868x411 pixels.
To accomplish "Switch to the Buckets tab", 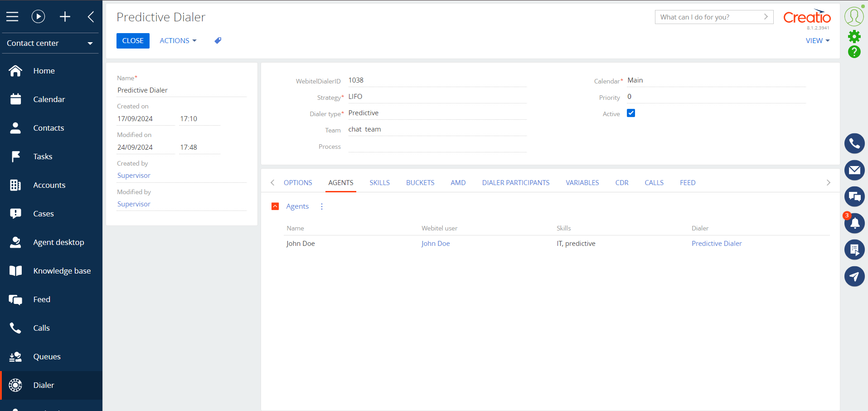I will (420, 183).
